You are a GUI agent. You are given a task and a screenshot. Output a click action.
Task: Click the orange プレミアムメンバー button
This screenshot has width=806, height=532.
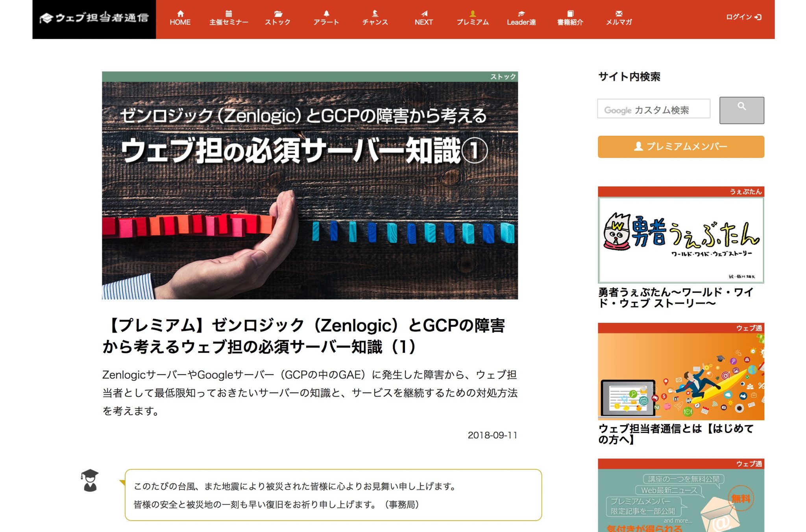681,147
